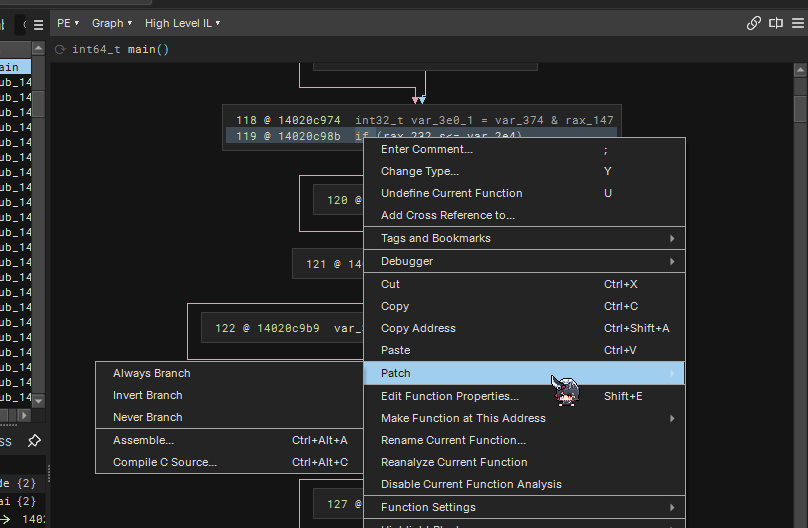This screenshot has height=528, width=808.
Task: Click the pin icon in lower-left panel
Action: 34,441
